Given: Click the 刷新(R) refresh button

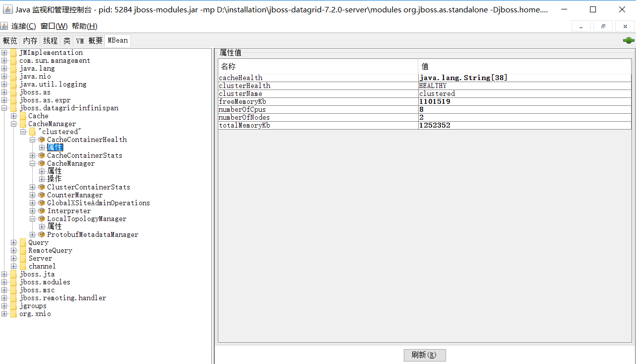Looking at the screenshot, I should 425,355.
